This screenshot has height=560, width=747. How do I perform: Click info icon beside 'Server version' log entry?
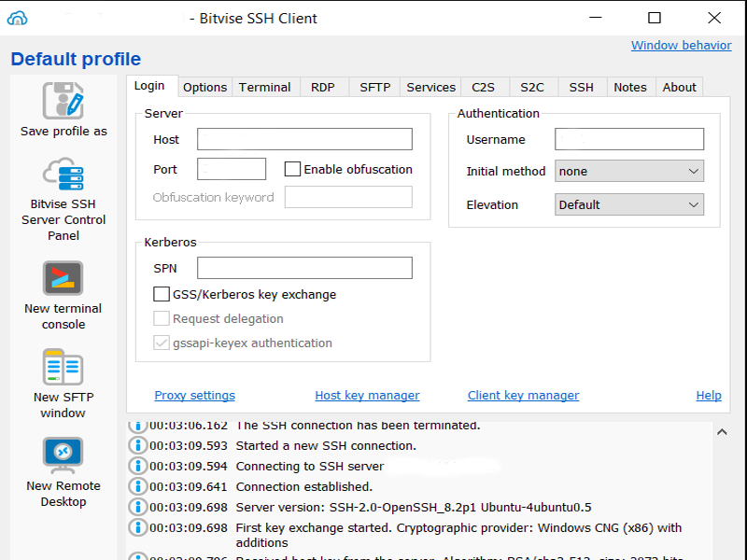click(x=138, y=507)
